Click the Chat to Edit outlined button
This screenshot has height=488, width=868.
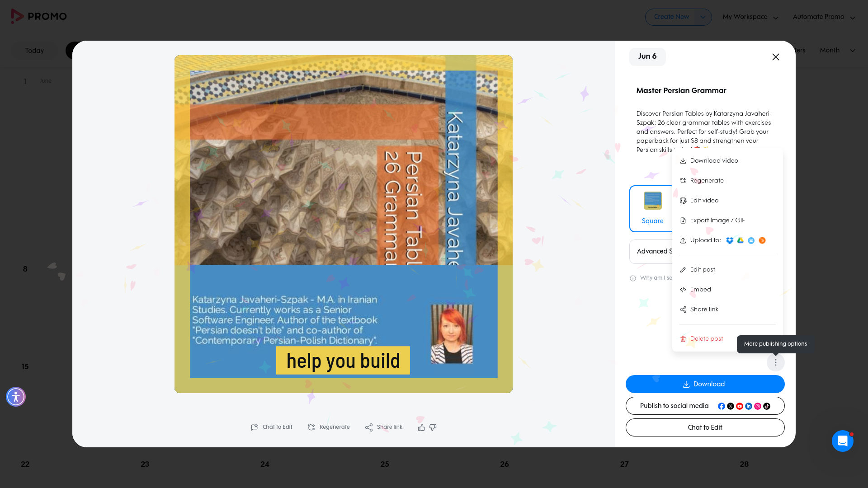tap(705, 427)
